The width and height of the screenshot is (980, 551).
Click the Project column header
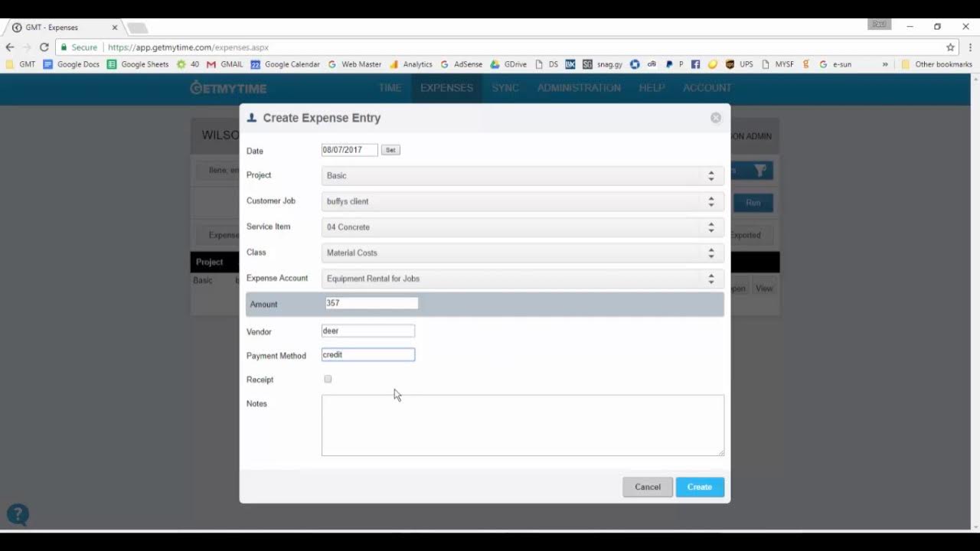point(210,262)
